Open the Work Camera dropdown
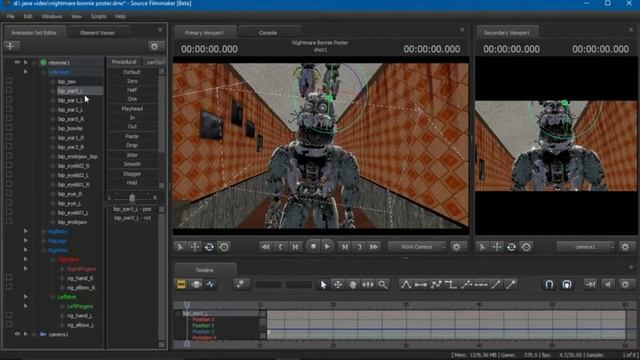The width and height of the screenshot is (640, 360). tap(417, 247)
